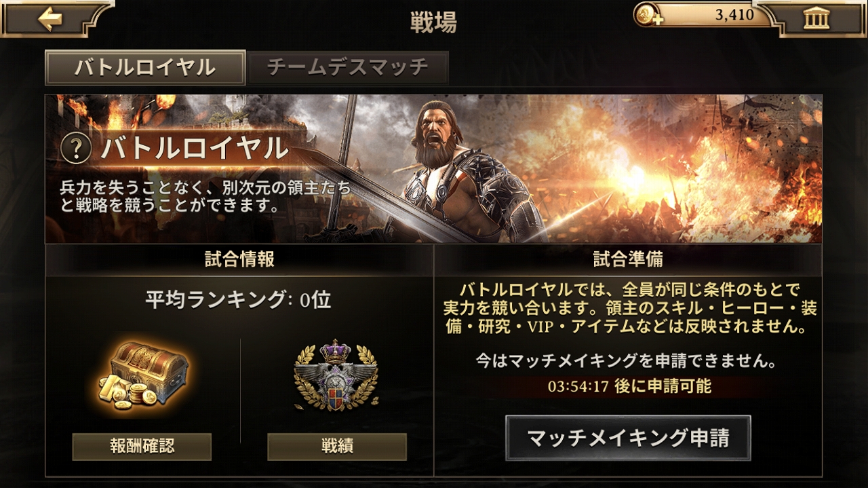Screen dimensions: 868x488
Task: Click the 戦績 button
Action: [x=337, y=447]
